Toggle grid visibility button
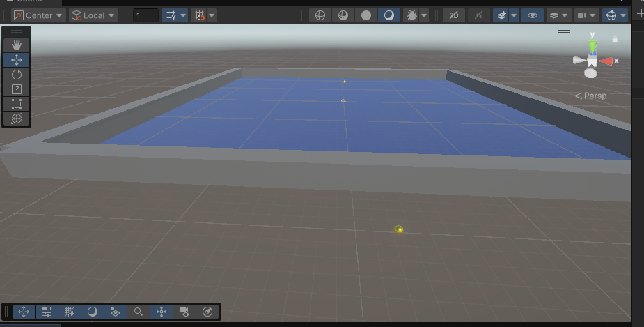The width and height of the screenshot is (644, 327). pos(171,15)
